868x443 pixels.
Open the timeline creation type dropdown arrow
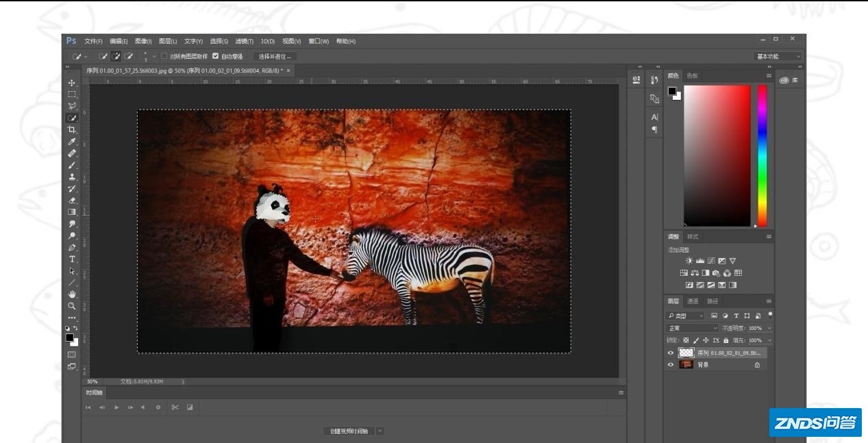(380, 431)
